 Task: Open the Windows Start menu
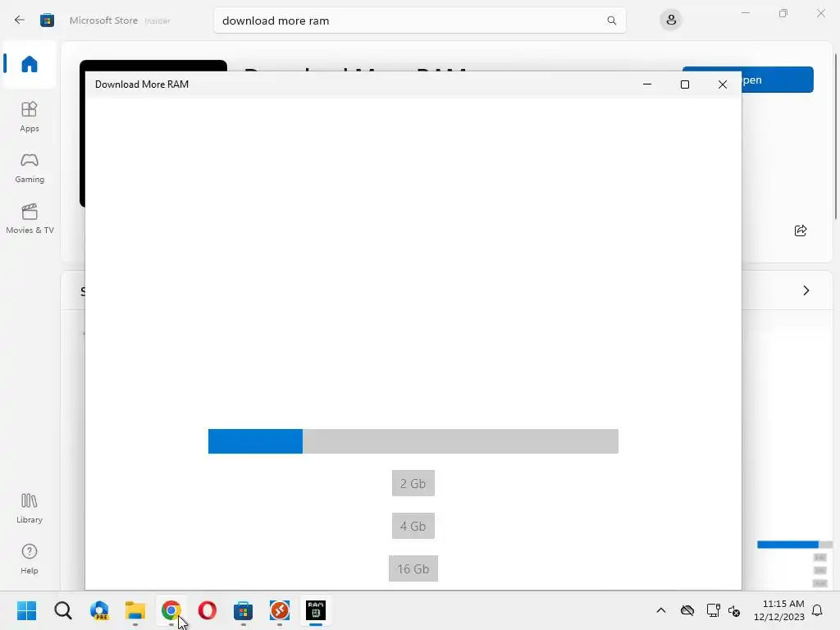point(26,610)
